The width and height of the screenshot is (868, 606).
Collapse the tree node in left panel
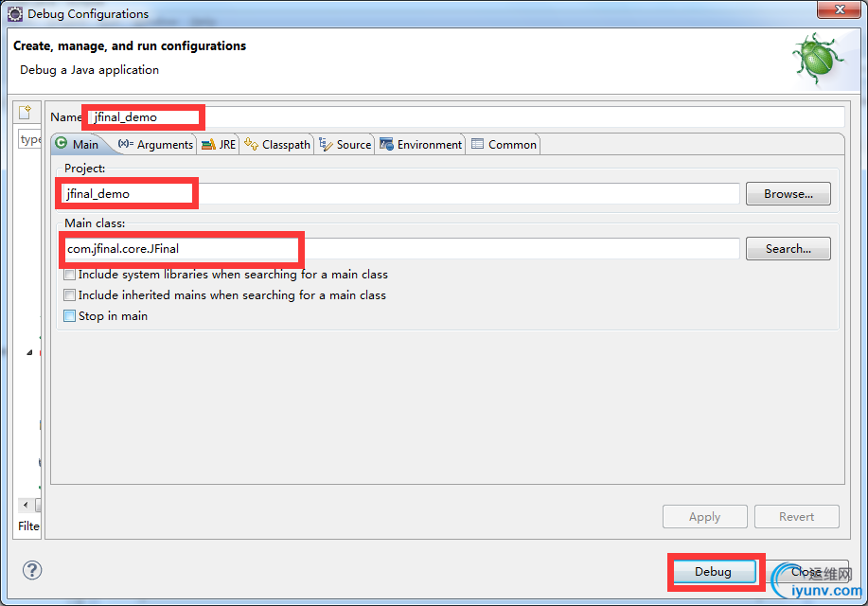click(30, 352)
